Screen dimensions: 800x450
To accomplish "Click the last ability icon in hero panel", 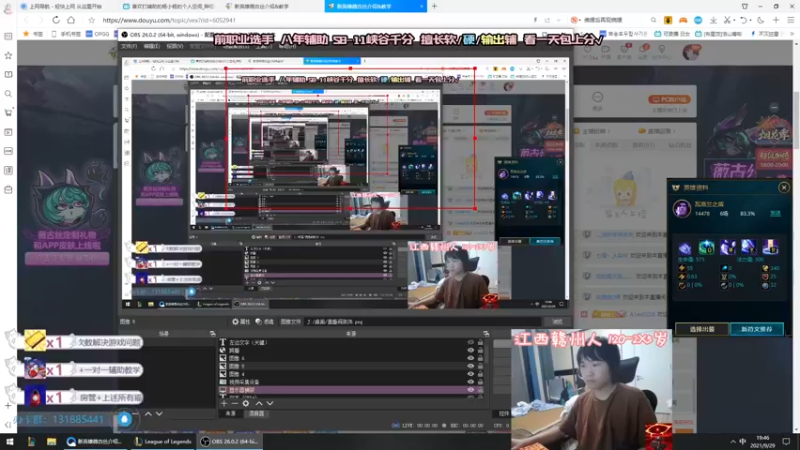I will click(x=770, y=247).
